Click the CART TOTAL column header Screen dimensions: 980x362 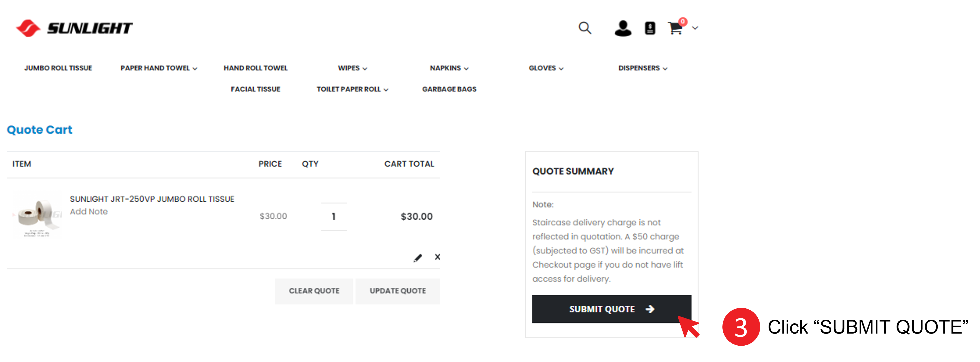tap(409, 164)
